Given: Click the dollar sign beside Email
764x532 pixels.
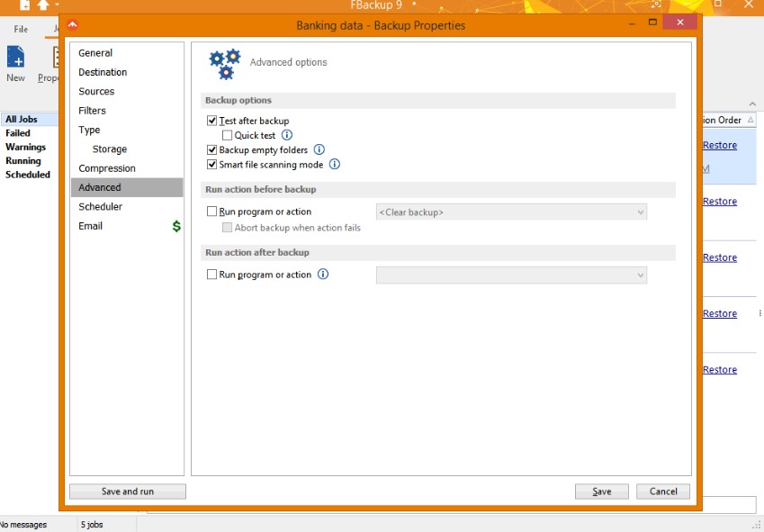Looking at the screenshot, I should point(175,226).
